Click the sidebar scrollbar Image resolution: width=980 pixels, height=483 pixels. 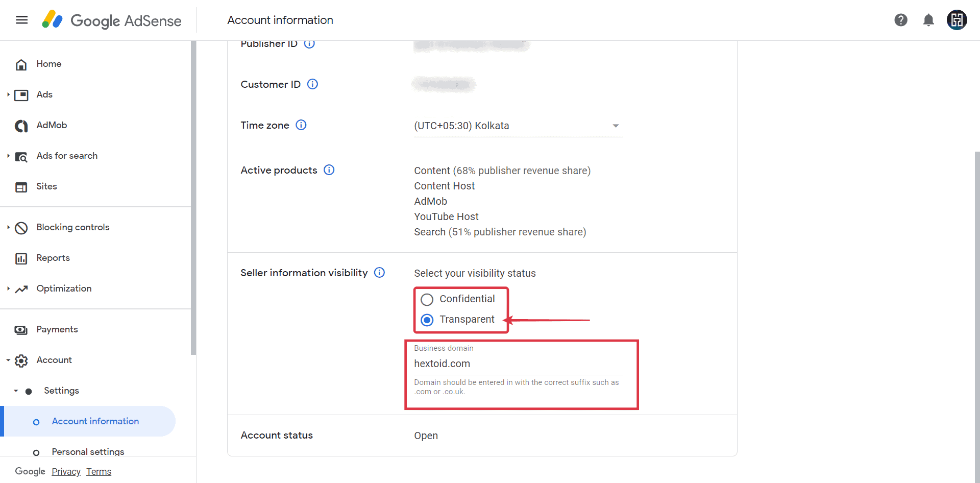tap(193, 198)
